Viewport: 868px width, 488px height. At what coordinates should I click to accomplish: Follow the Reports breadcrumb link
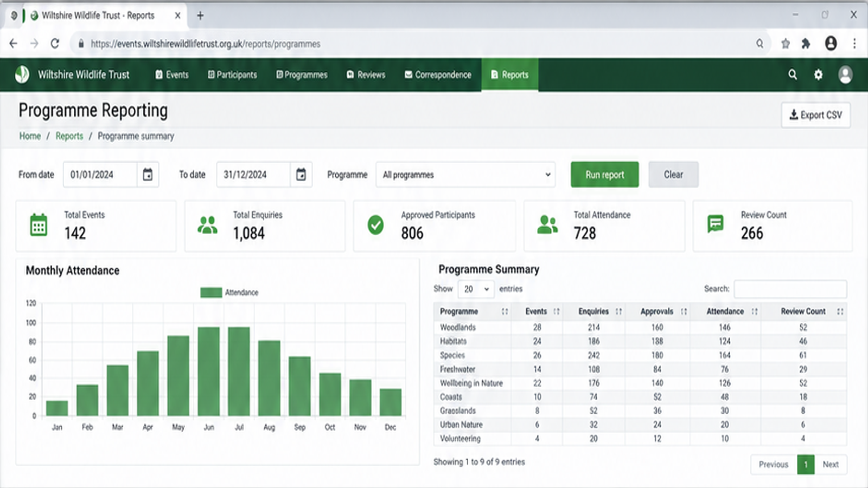pos(69,136)
